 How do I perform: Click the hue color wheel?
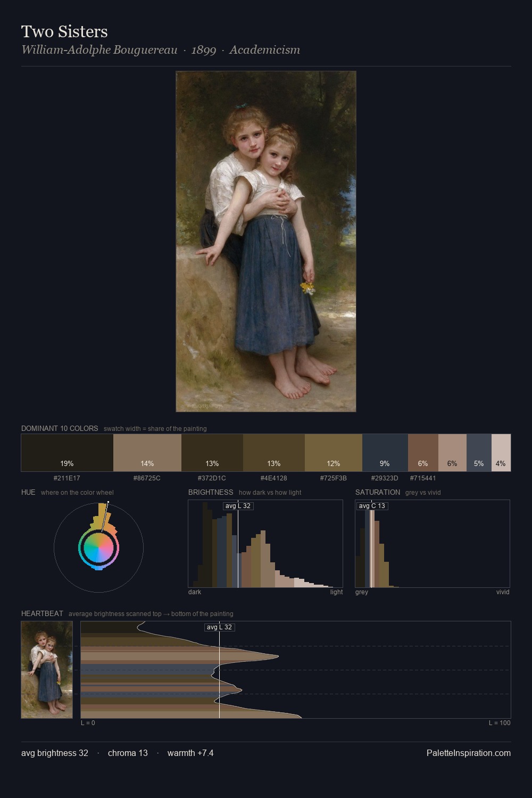(98, 547)
